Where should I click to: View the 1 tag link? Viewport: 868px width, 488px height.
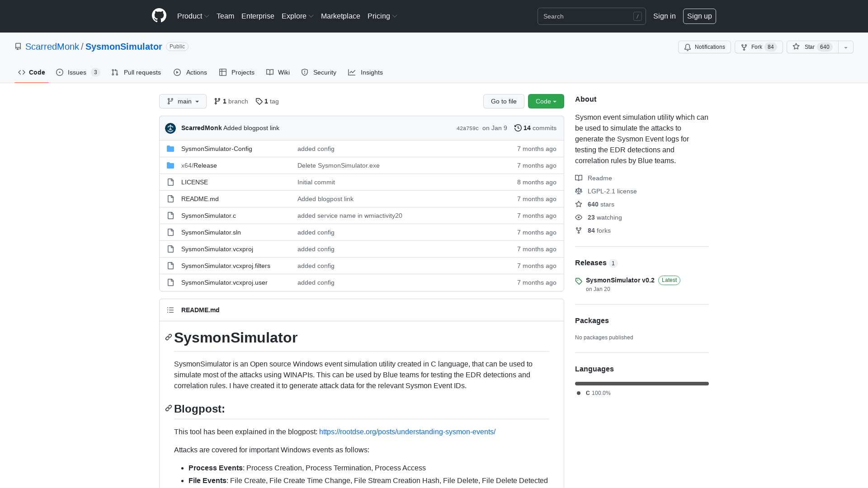267,101
